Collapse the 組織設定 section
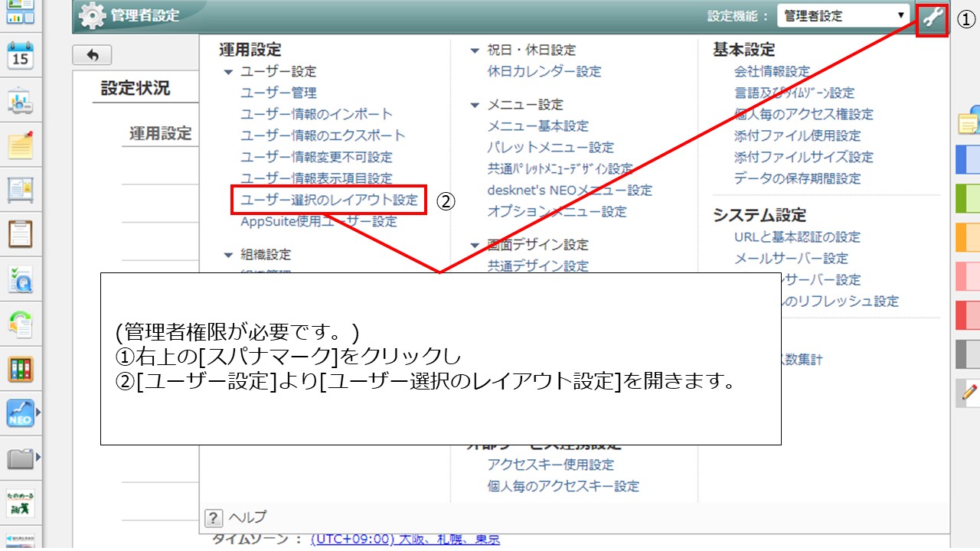 click(x=227, y=255)
